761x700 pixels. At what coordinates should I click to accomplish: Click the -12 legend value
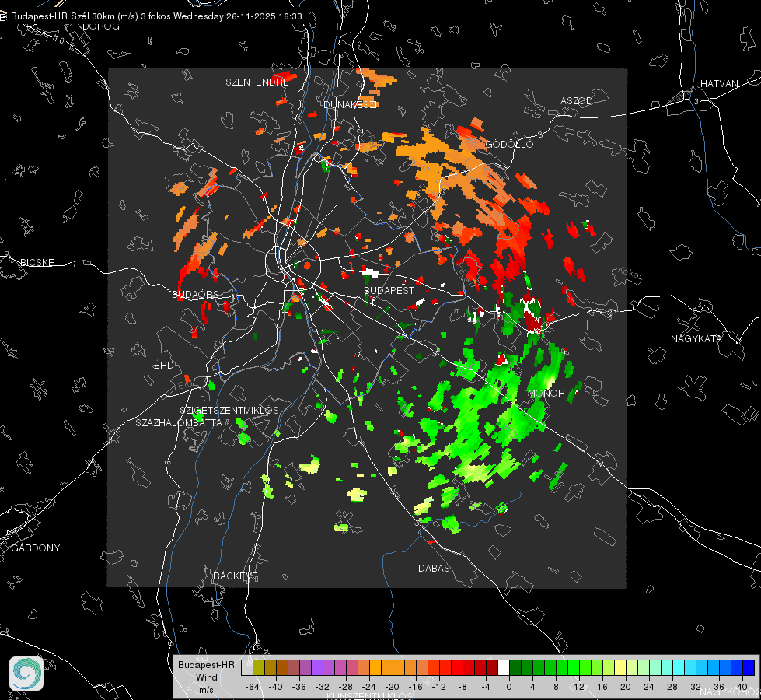click(x=438, y=687)
